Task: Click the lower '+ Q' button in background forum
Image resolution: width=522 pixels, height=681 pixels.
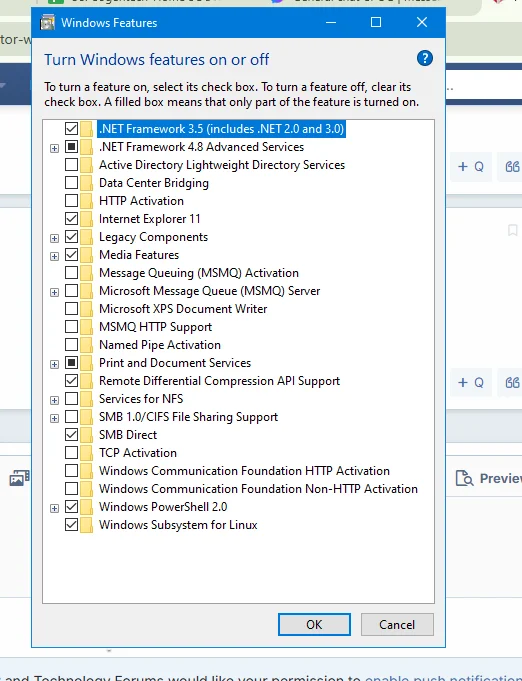Action: point(471,383)
